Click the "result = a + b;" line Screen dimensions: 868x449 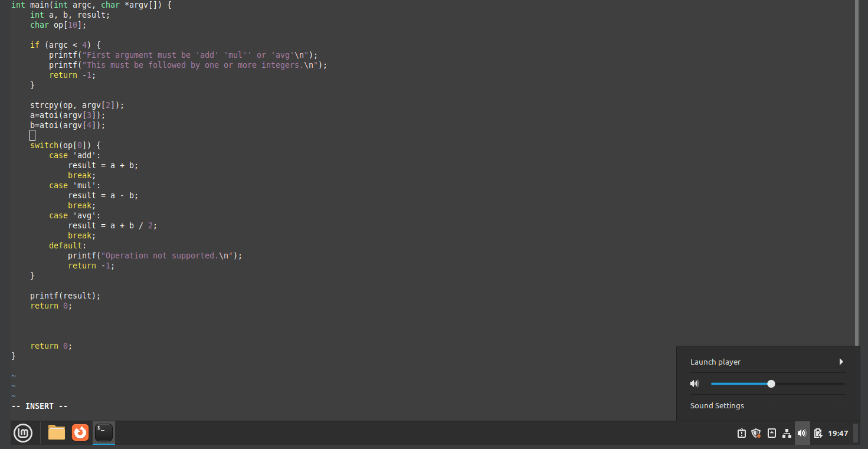(x=103, y=165)
